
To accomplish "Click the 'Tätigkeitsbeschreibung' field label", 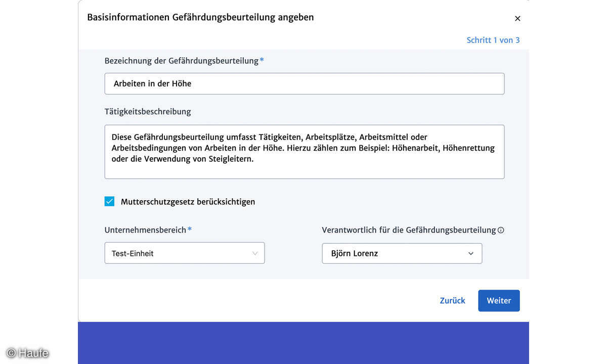I will pyautogui.click(x=148, y=111).
